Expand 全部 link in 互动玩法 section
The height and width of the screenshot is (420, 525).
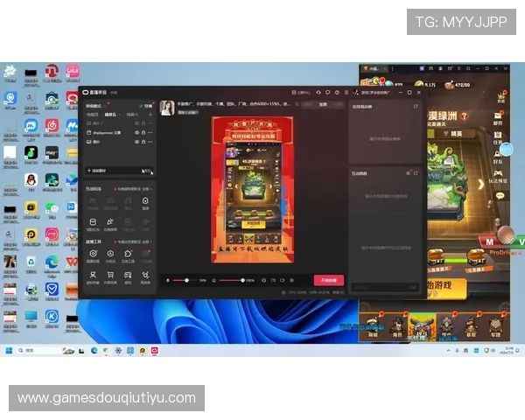click(x=147, y=189)
